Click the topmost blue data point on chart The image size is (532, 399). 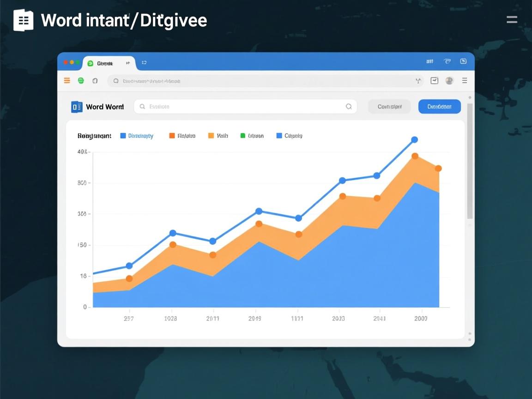click(414, 140)
